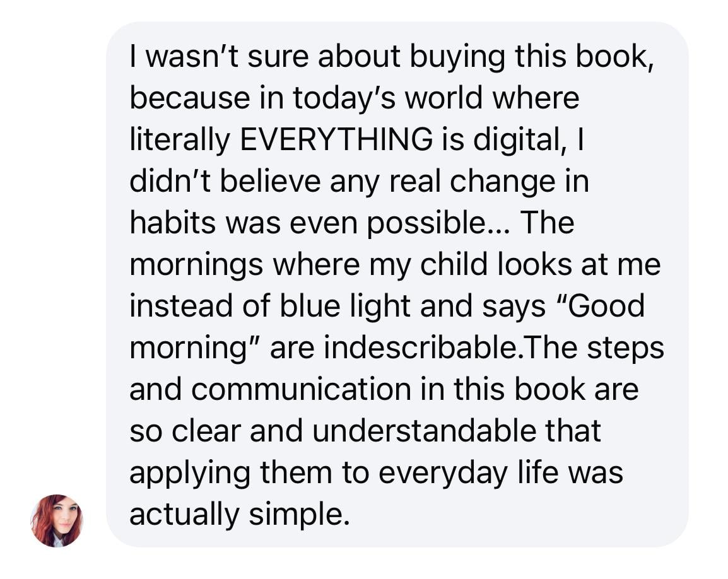Click the words "actually simple" on the last line

pyautogui.click(x=238, y=515)
